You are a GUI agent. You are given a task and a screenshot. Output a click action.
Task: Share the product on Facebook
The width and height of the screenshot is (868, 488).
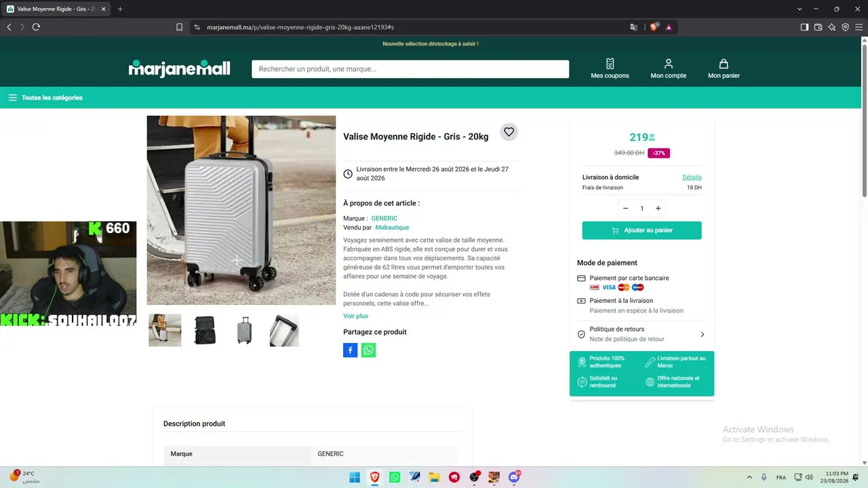(x=350, y=350)
